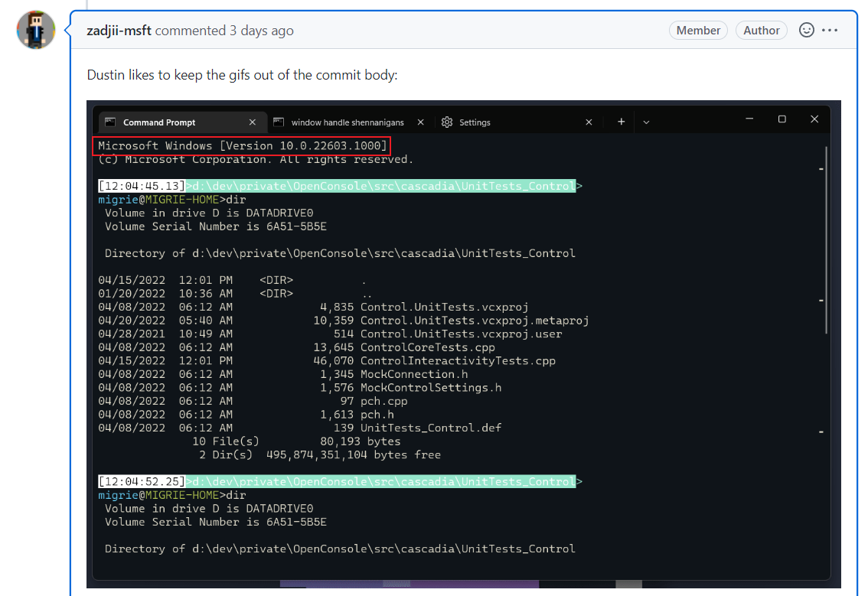
Task: Click the gear icon on the Settings tab
Action: [x=446, y=122]
